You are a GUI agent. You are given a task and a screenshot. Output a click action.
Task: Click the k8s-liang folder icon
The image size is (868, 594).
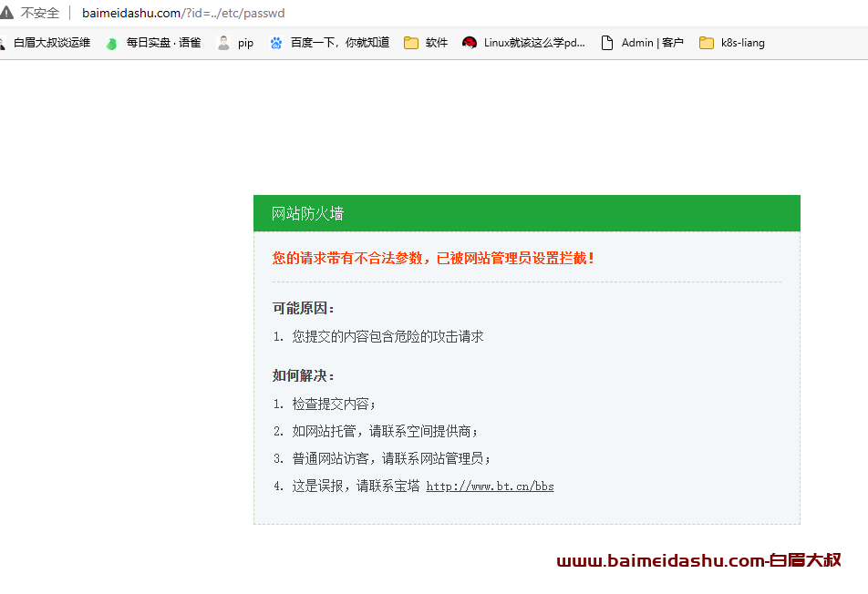pyautogui.click(x=707, y=43)
